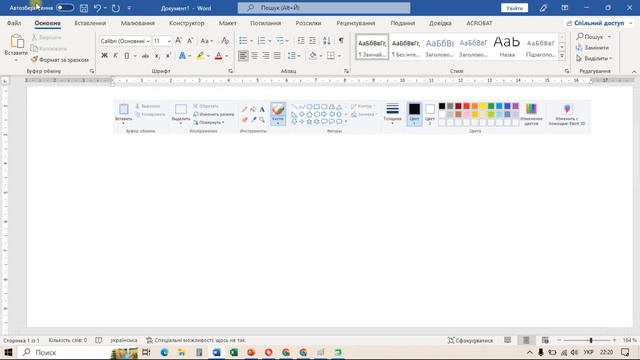Viewport: 640px width, 360px height.
Task: Justify the paragraph text
Action: click(277, 56)
